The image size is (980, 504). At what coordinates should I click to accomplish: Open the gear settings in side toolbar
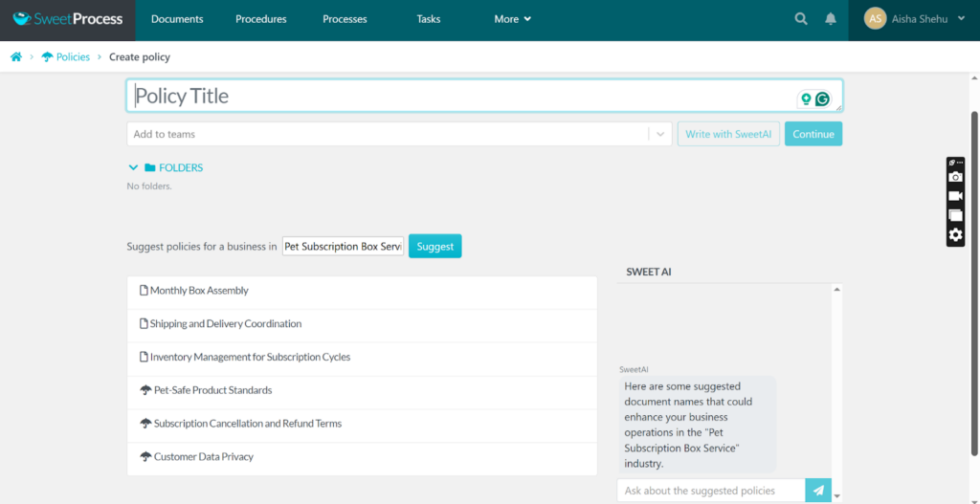coord(956,235)
